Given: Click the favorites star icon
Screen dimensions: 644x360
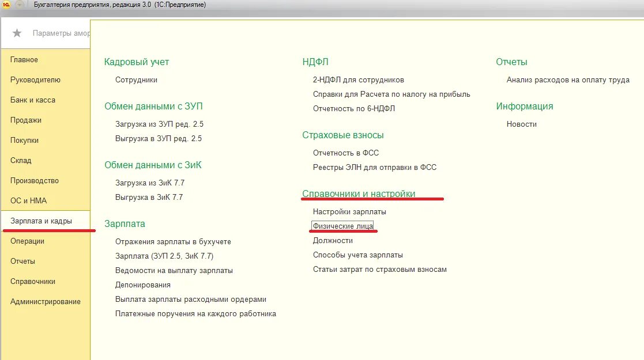Looking at the screenshot, I should click(x=17, y=33).
